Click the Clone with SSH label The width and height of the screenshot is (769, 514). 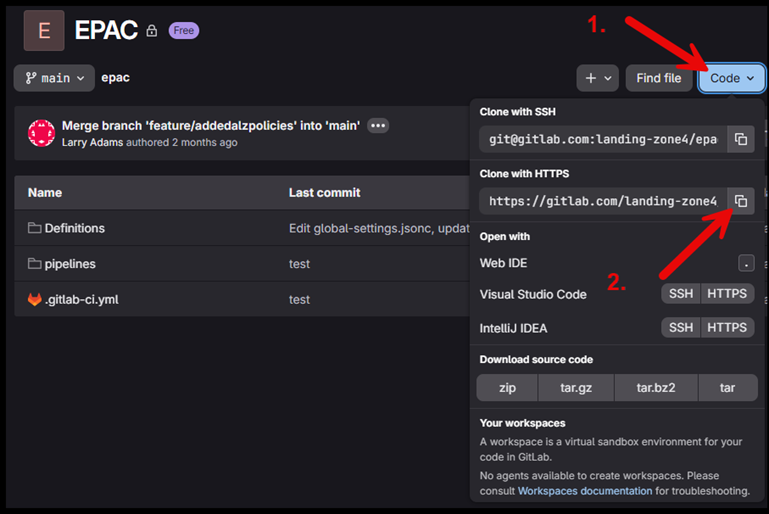tap(517, 112)
